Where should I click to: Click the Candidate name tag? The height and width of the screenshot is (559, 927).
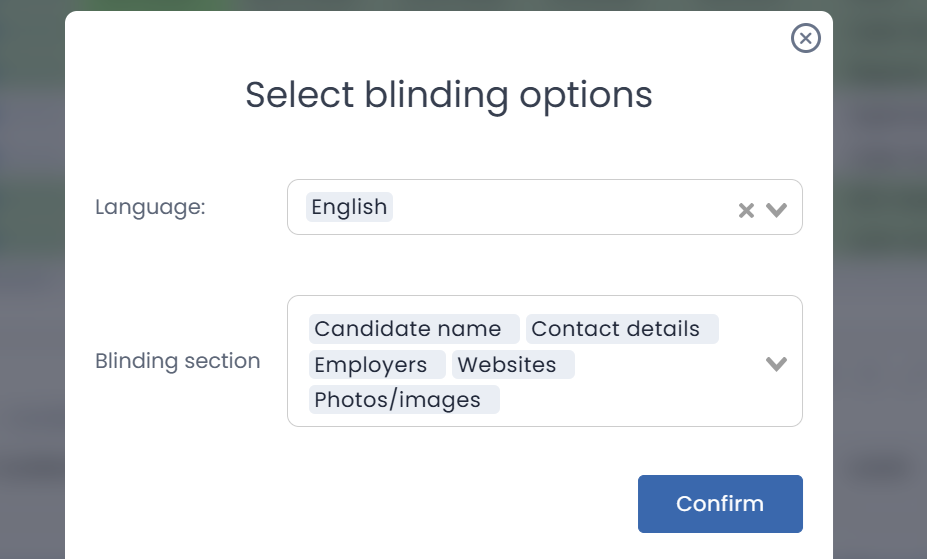click(408, 329)
